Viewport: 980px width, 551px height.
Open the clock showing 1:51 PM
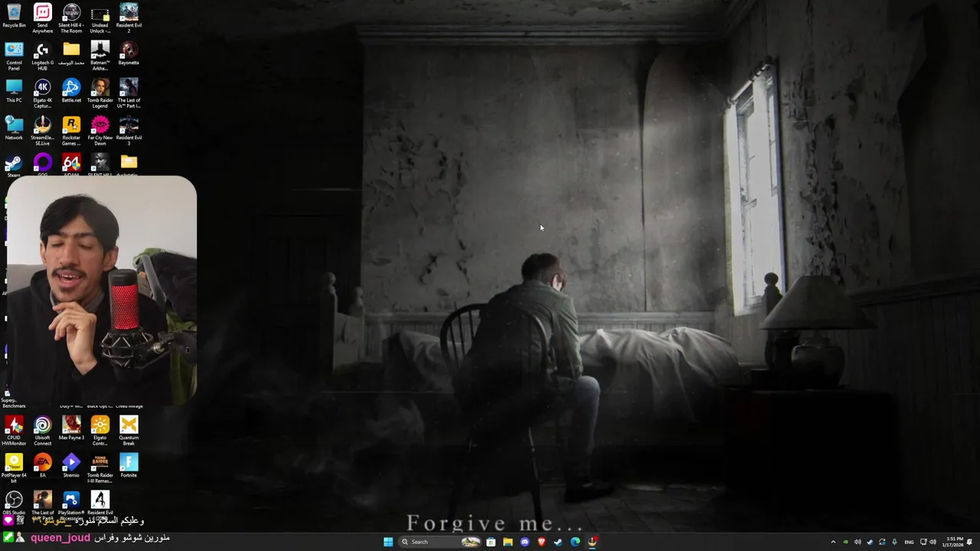(954, 542)
